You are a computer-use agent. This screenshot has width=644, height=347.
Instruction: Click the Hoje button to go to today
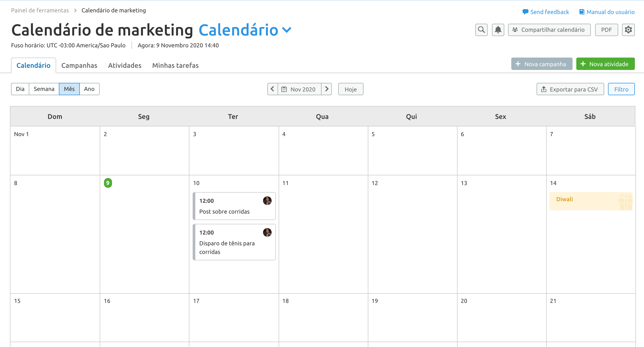click(x=351, y=89)
